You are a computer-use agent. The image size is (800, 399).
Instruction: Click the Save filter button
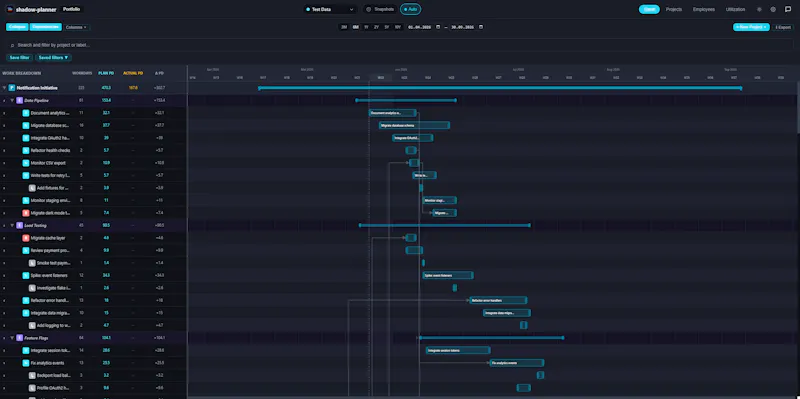[x=19, y=58]
